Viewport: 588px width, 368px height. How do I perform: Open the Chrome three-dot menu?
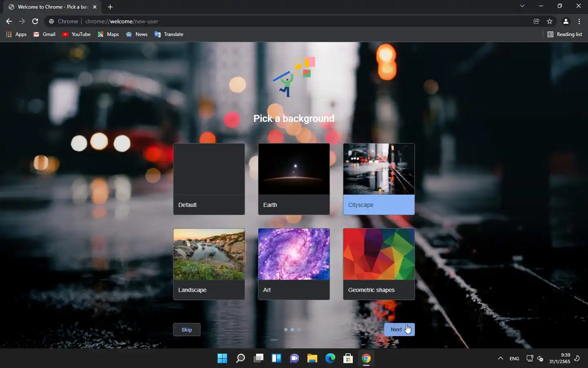point(579,21)
